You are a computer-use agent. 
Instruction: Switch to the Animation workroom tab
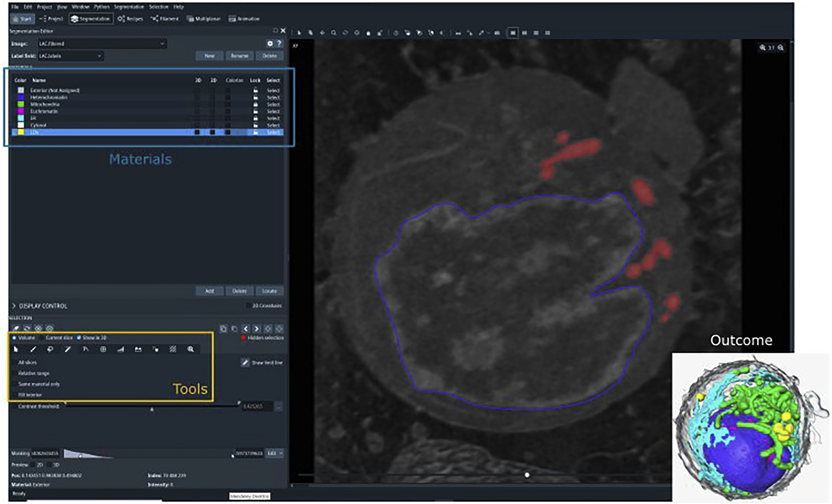tap(244, 19)
